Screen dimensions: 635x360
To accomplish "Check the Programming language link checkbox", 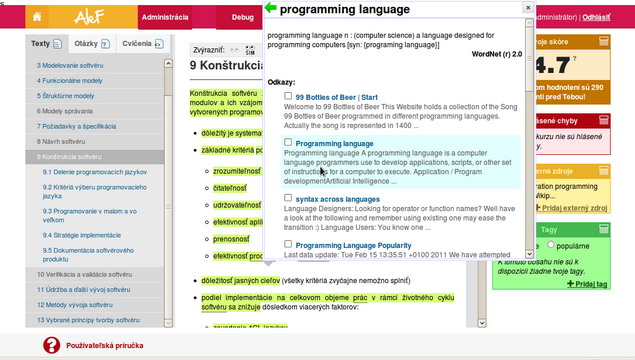I will pyautogui.click(x=288, y=142).
